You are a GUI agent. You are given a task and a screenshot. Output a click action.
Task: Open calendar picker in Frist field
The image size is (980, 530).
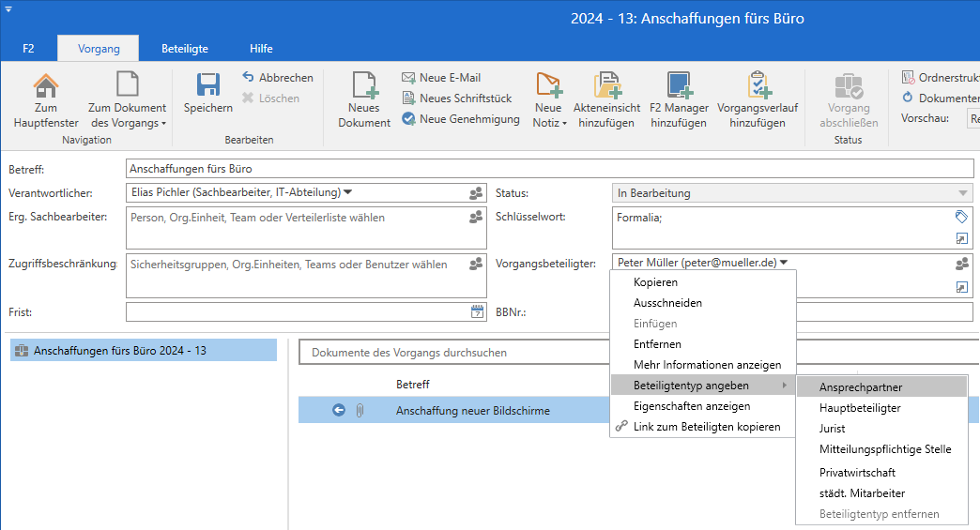click(477, 312)
